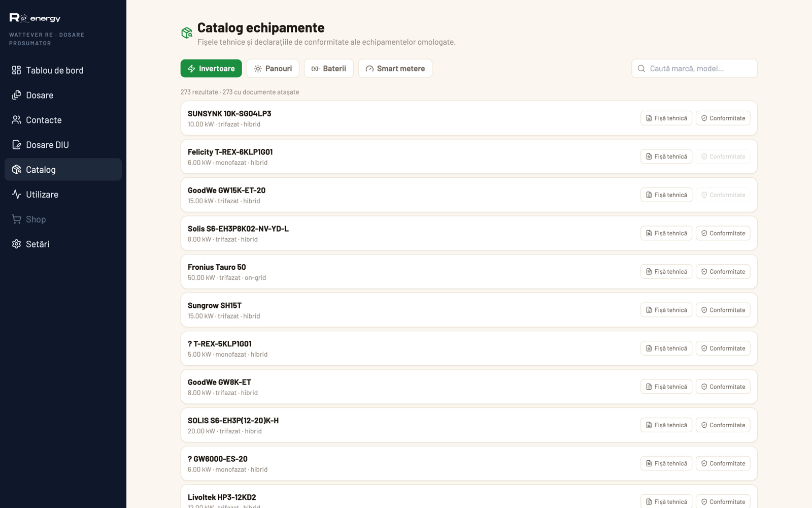Open the GoodWe GW8K-ET catalog entry
The image size is (812, 508).
pyautogui.click(x=469, y=387)
